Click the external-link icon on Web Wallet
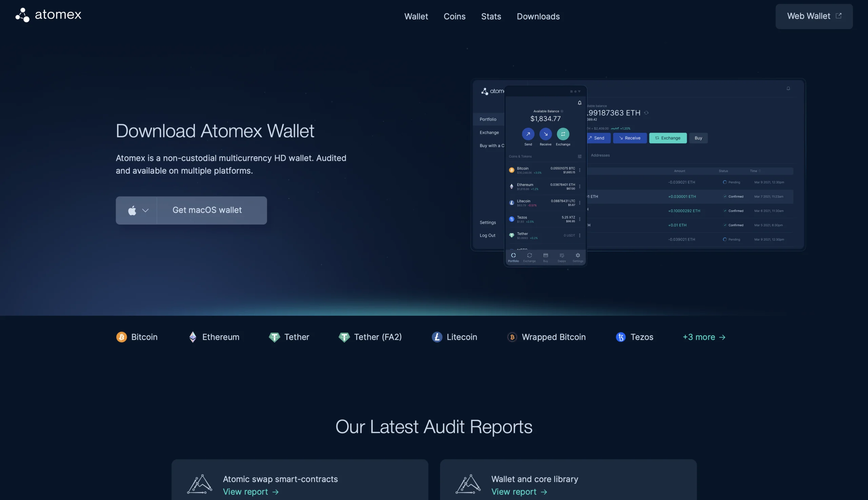The width and height of the screenshot is (868, 500). coord(839,16)
